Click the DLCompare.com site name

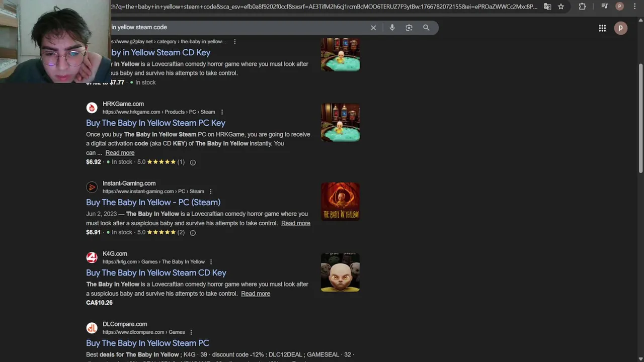tap(125, 324)
